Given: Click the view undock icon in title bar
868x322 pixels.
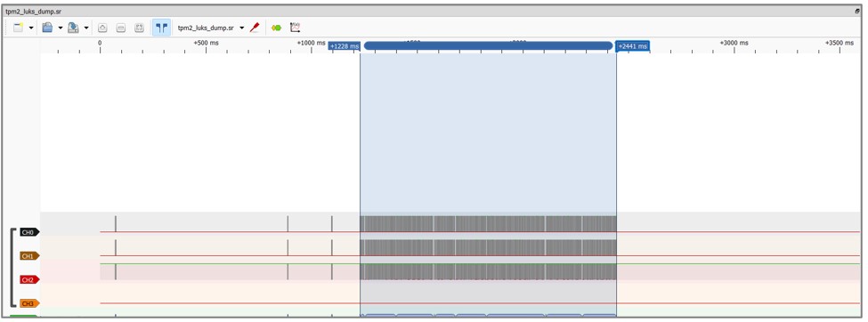Looking at the screenshot, I should [x=857, y=11].
